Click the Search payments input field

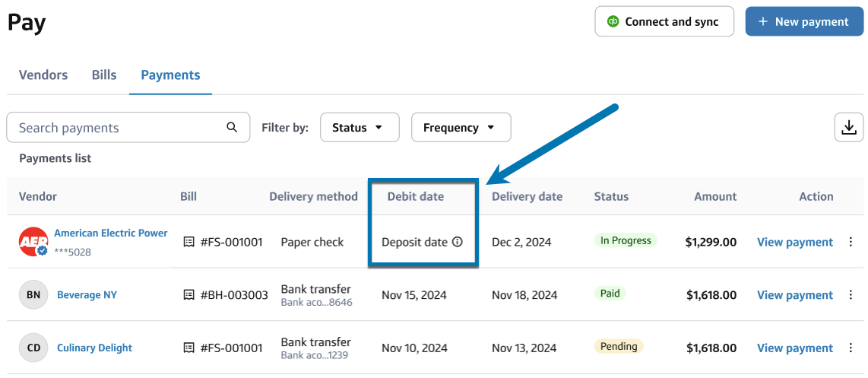(118, 127)
